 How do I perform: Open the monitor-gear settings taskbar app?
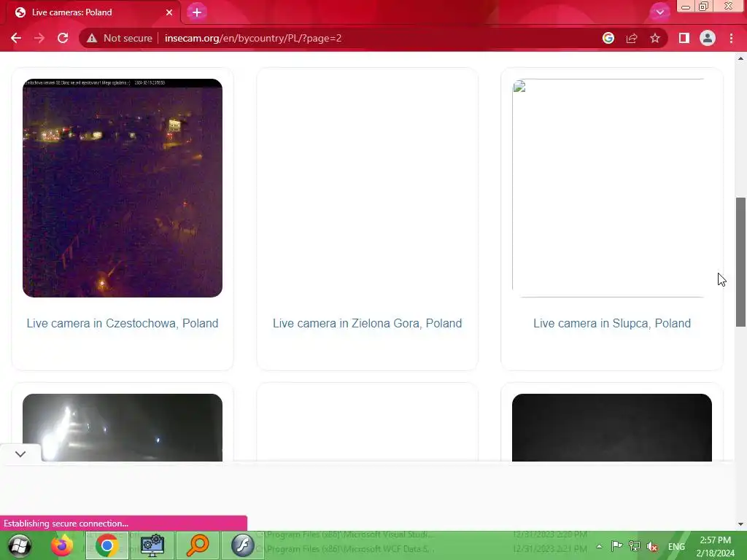(152, 545)
